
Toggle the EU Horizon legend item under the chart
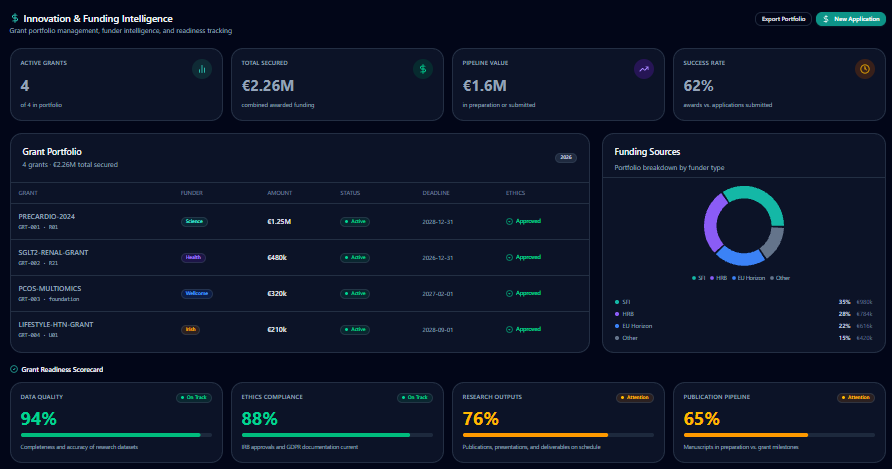[x=749, y=278]
